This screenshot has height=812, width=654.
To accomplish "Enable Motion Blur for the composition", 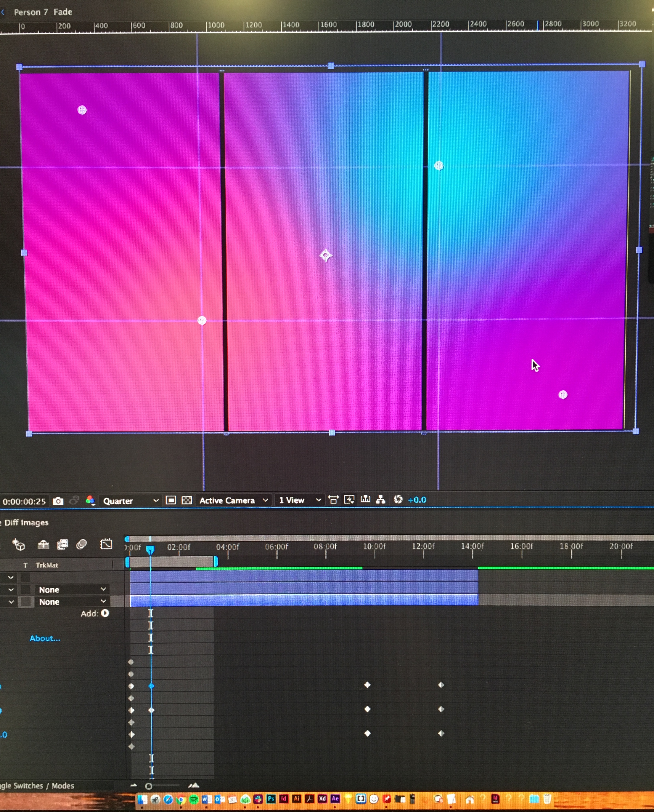I will [x=81, y=544].
